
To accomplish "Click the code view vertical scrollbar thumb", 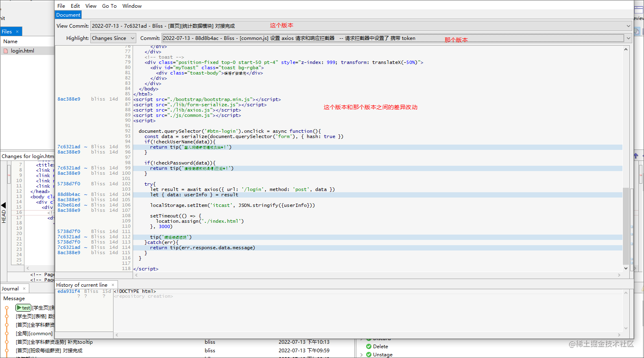I will click(626, 226).
